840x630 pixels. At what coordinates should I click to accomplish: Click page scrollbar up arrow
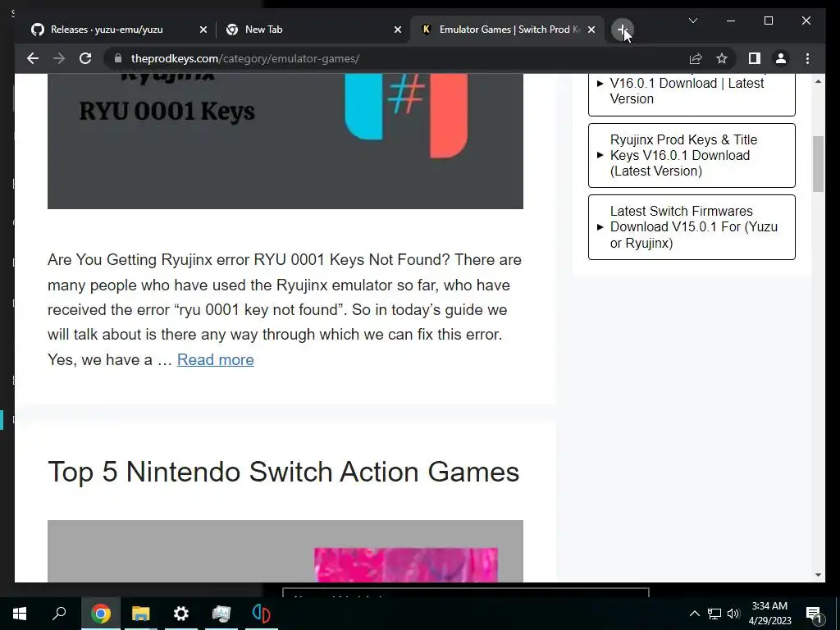[x=818, y=81]
